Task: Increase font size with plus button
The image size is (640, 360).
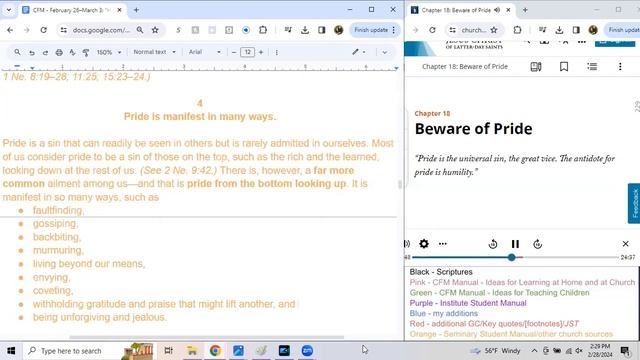Action: point(261,52)
